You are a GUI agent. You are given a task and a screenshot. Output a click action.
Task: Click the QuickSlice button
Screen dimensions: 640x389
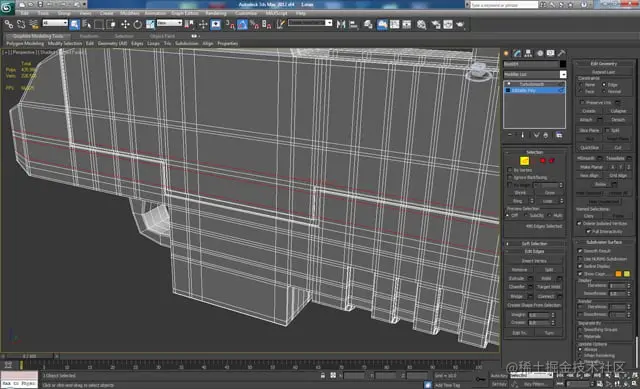pyautogui.click(x=589, y=147)
